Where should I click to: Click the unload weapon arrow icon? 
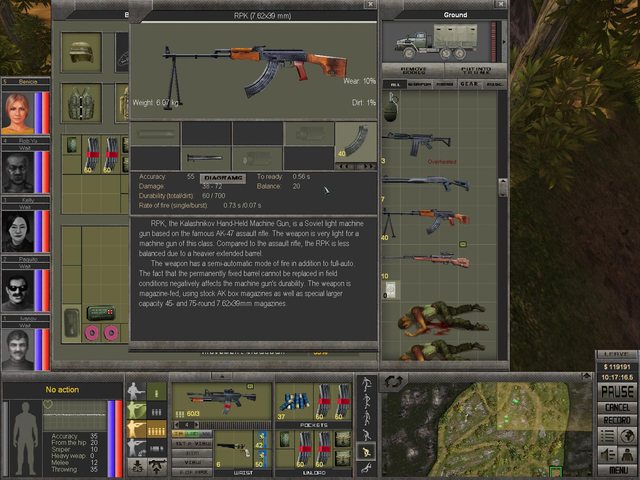(x=157, y=467)
